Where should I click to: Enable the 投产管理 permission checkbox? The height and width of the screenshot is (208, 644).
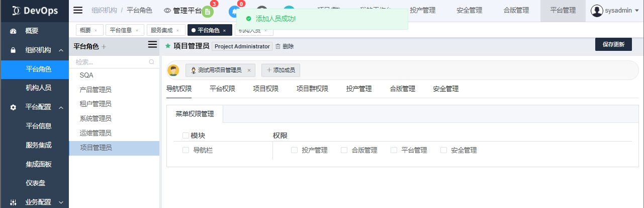click(295, 150)
